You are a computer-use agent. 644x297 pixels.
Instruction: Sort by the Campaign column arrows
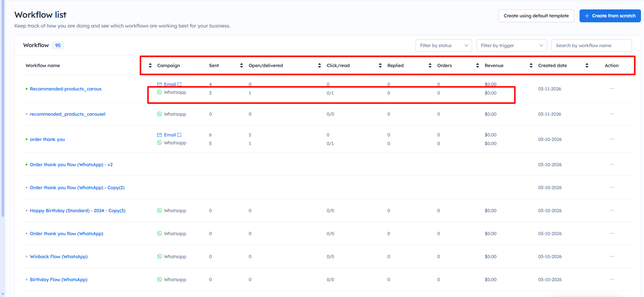(150, 66)
